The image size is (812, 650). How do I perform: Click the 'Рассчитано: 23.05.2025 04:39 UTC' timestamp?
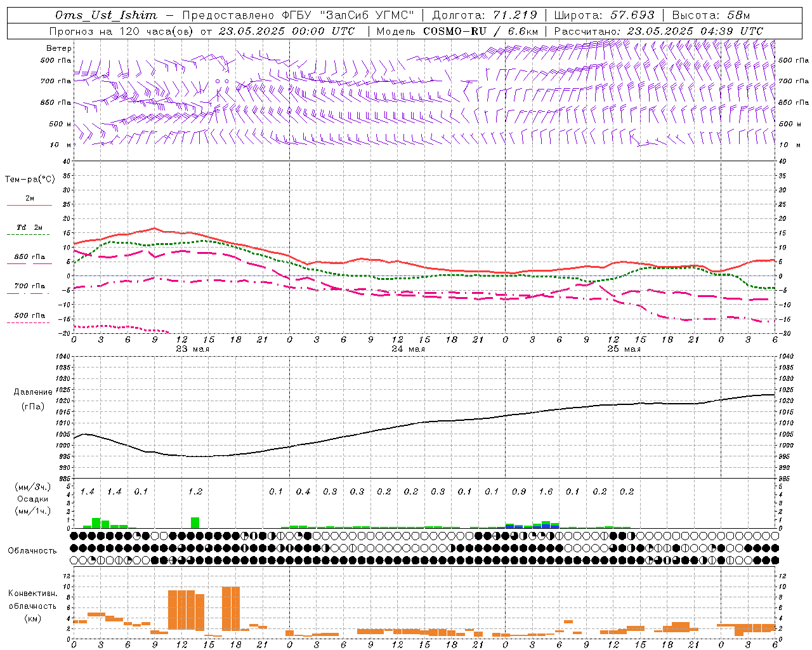point(658,31)
